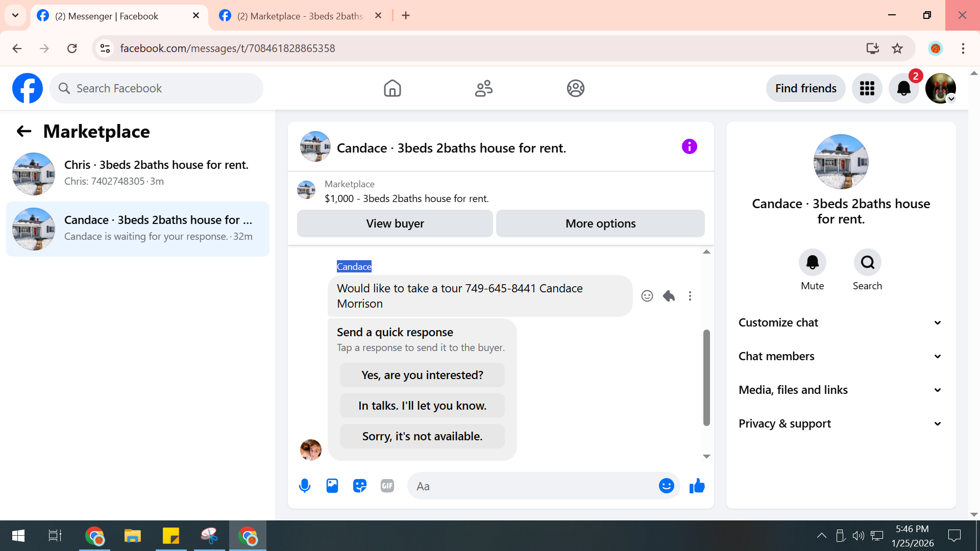Click the chat scrollbar thumb

706,378
